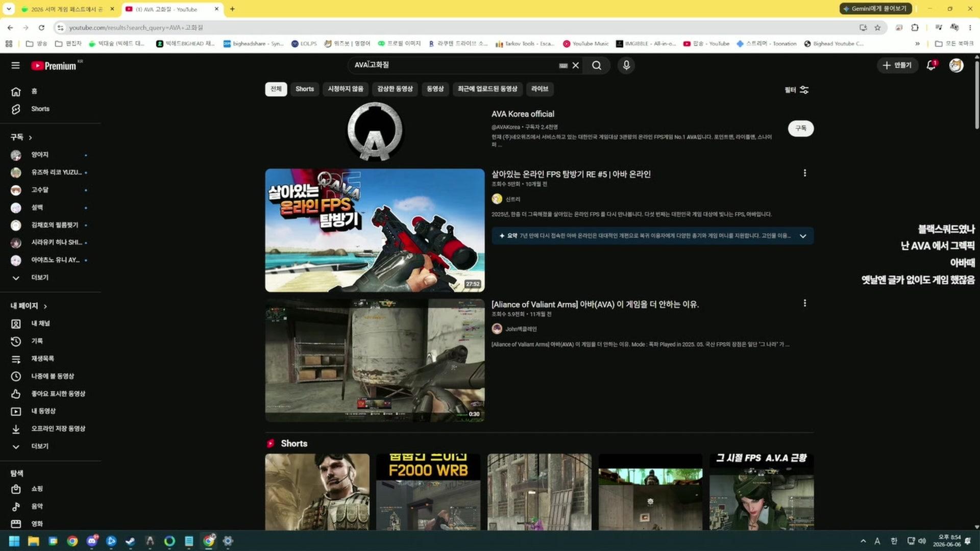The width and height of the screenshot is (980, 551).
Task: Open the YouTube guide hamburger menu
Action: point(15,65)
